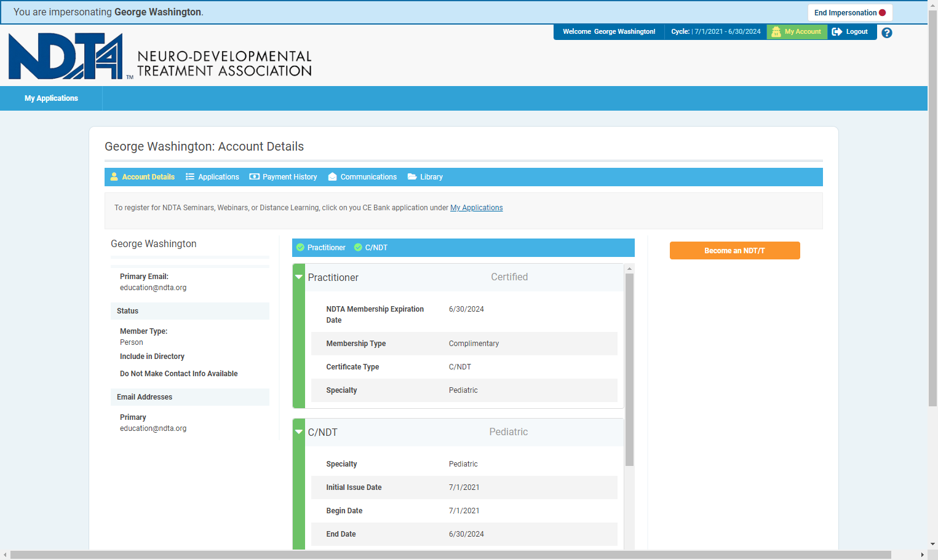This screenshot has height=560, width=938.
Task: Click the My Account person icon
Action: [x=776, y=31]
